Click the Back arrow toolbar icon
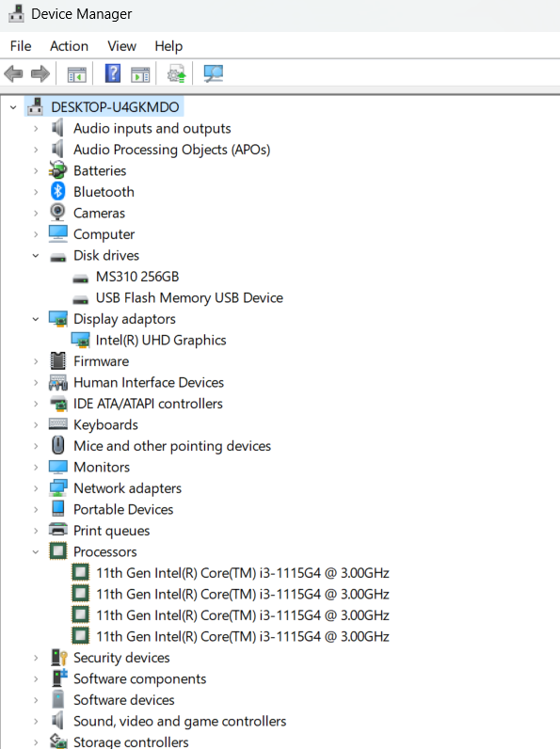This screenshot has width=560, height=749. pos(13,74)
